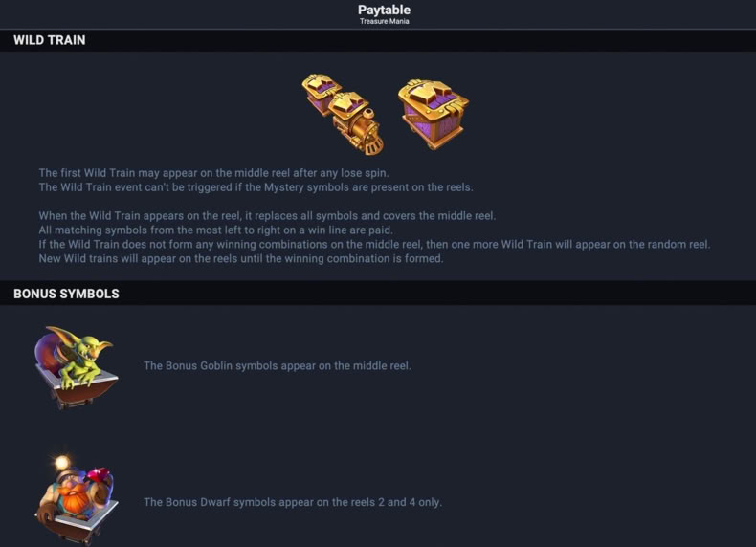The width and height of the screenshot is (756, 547).
Task: Click the BONUS SYMBOLS section header
Action: tap(66, 294)
